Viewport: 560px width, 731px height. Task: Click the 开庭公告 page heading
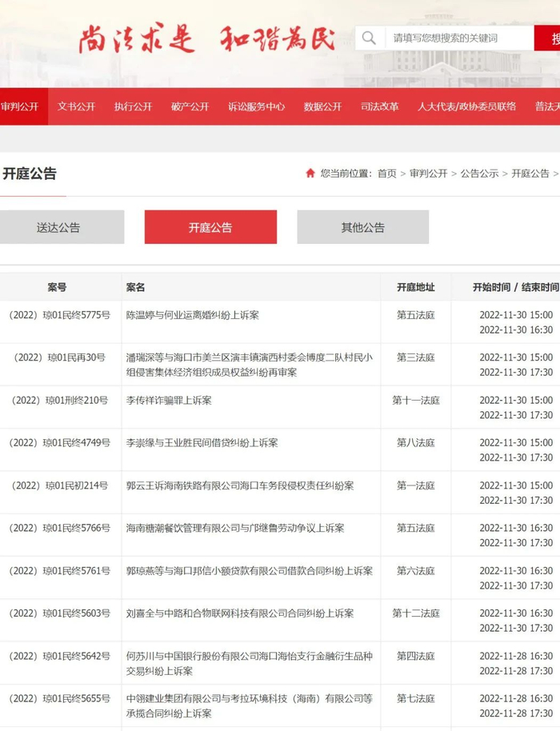pyautogui.click(x=30, y=174)
